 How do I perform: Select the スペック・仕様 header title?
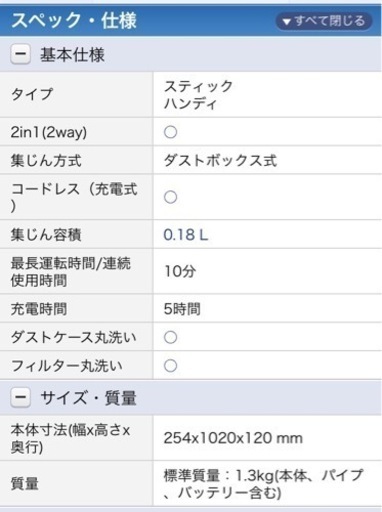(x=74, y=20)
